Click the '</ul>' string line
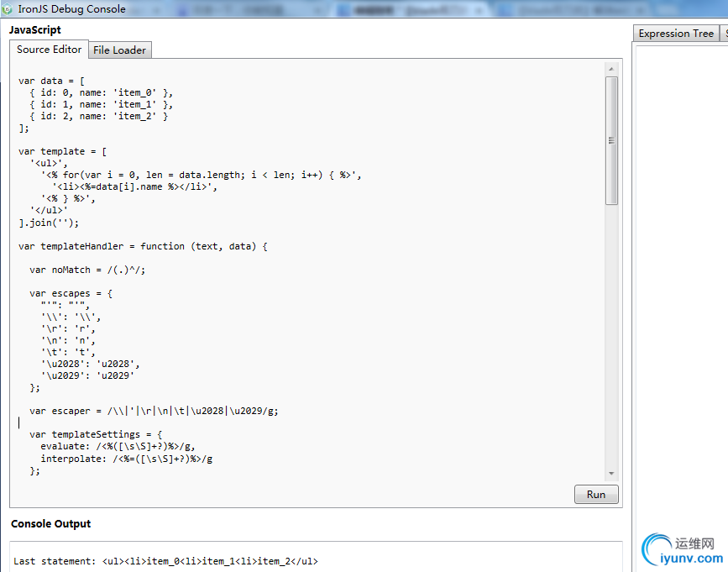The width and height of the screenshot is (728, 572). [x=49, y=210]
